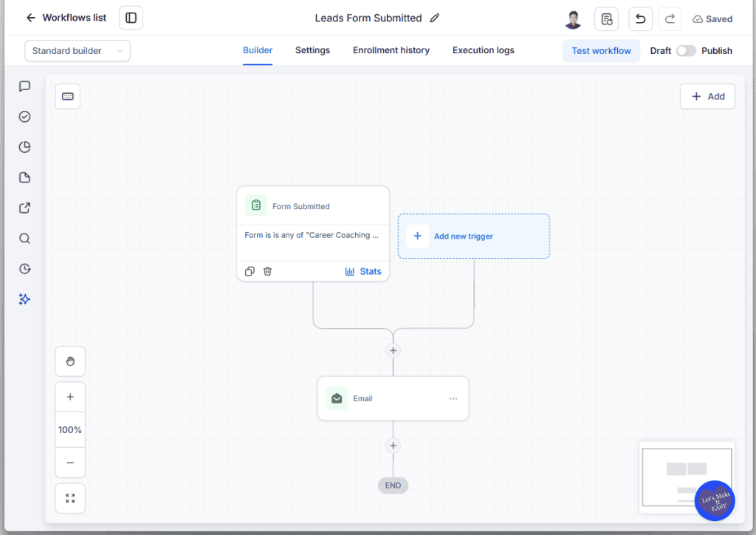The width and height of the screenshot is (756, 535).
Task: Undo the last change
Action: click(640, 19)
